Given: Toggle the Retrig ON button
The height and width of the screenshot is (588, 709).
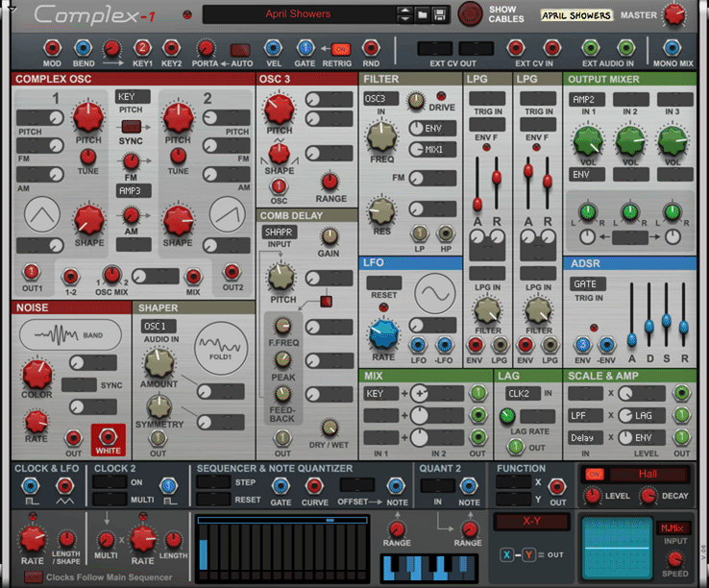Looking at the screenshot, I should point(340,48).
